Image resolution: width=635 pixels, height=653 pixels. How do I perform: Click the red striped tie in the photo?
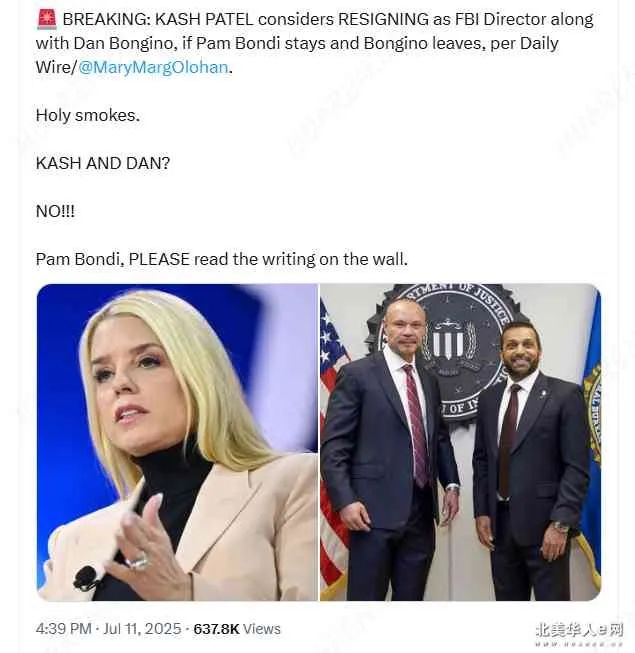416,426
